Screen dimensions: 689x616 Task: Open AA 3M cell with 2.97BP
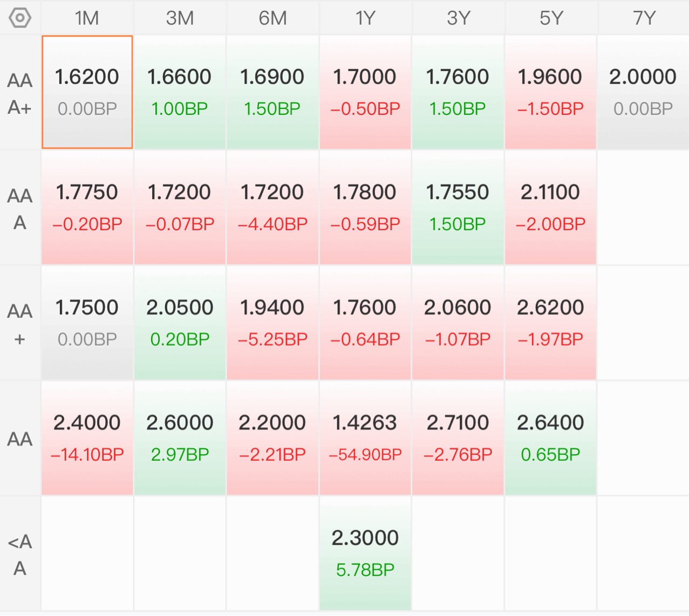[x=180, y=439]
